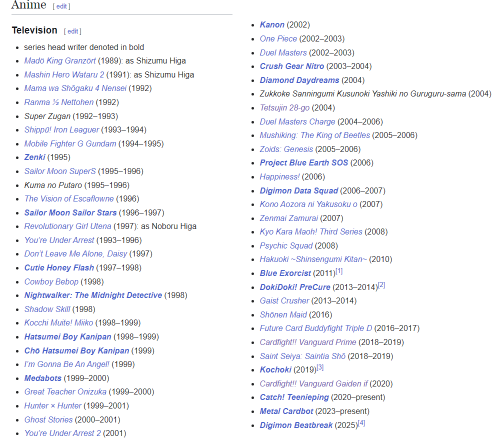Follow the One Piece link

pos(278,38)
